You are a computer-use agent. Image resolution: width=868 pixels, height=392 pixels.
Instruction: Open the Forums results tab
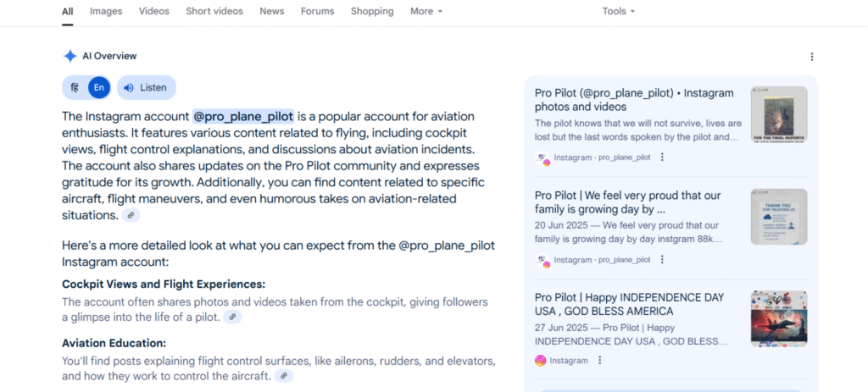(x=317, y=11)
